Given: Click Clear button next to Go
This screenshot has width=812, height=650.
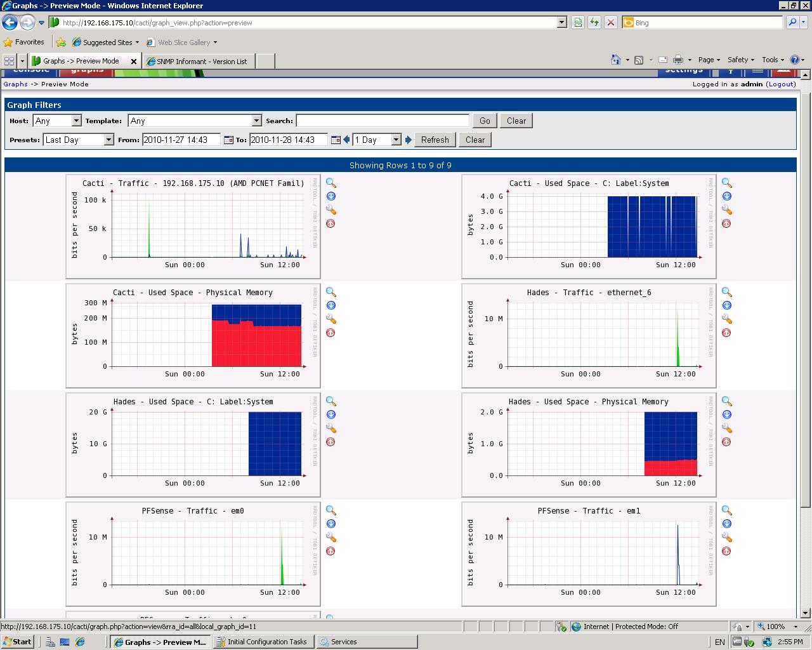Looking at the screenshot, I should click(516, 121).
